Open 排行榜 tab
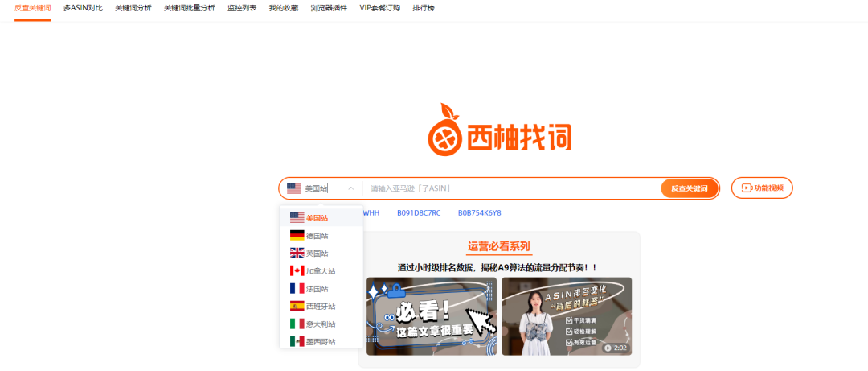 pos(424,8)
